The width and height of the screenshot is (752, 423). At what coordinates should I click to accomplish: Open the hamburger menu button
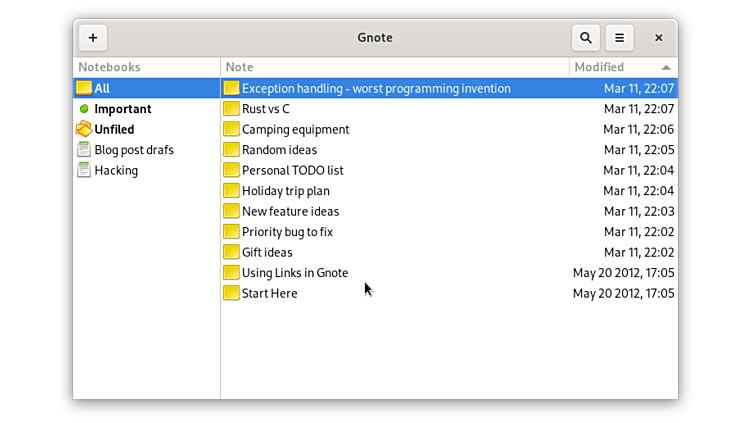click(x=619, y=38)
